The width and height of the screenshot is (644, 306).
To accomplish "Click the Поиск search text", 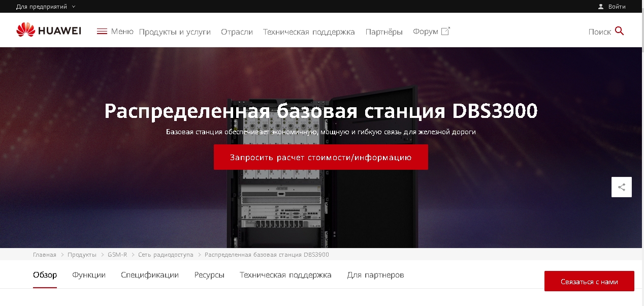I will point(600,32).
